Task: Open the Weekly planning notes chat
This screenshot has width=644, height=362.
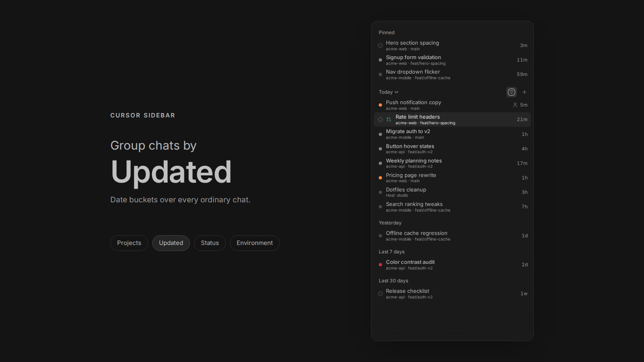Action: pyautogui.click(x=452, y=163)
